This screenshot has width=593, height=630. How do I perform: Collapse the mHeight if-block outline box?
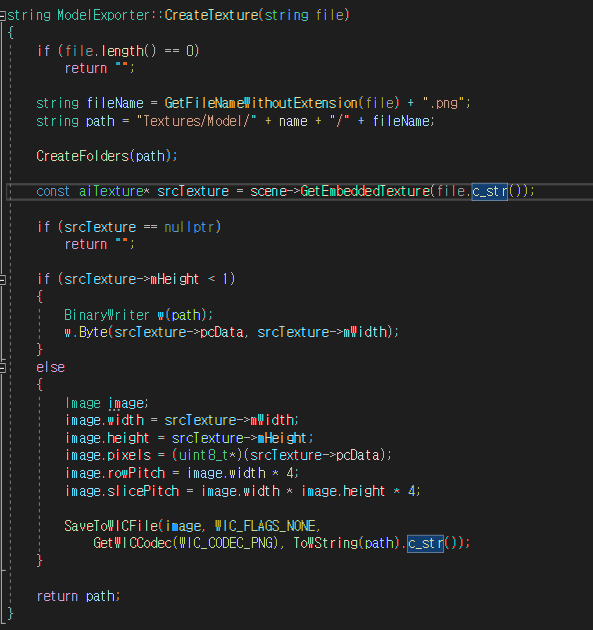point(2,280)
